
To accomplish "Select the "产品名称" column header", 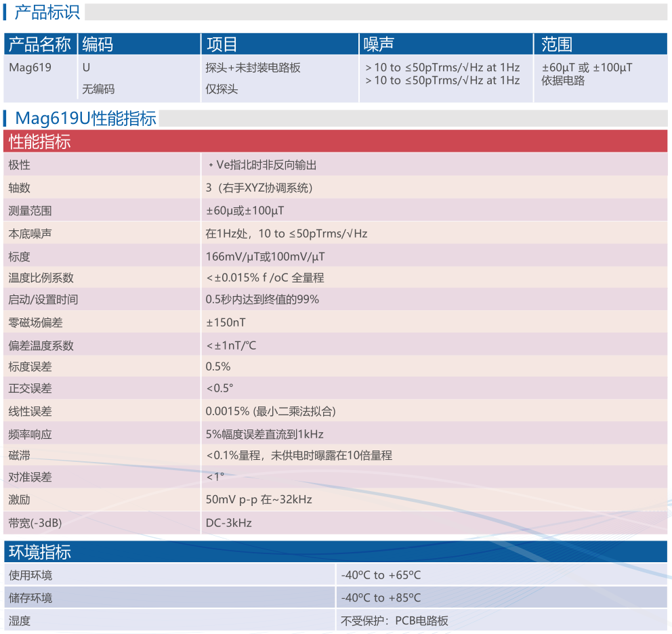I will [40, 44].
